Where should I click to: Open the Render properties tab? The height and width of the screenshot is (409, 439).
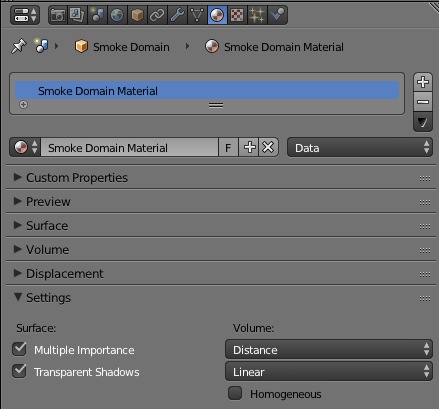pyautogui.click(x=58, y=15)
